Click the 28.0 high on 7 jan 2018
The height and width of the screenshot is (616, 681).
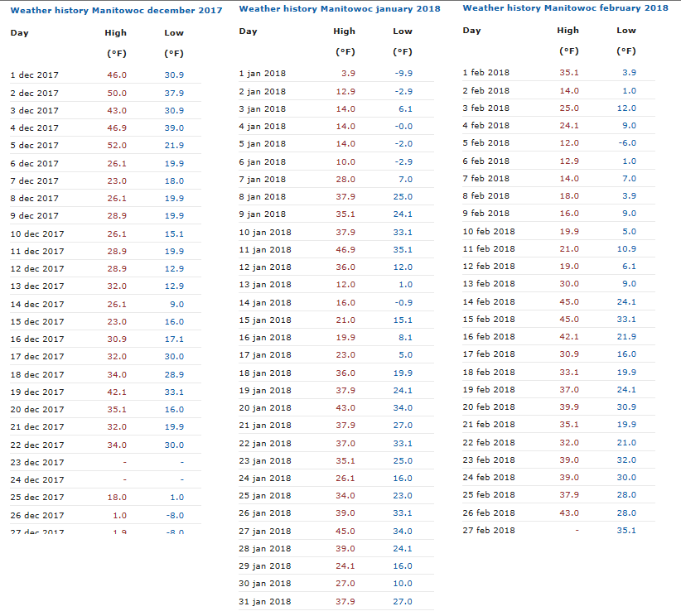coord(345,179)
